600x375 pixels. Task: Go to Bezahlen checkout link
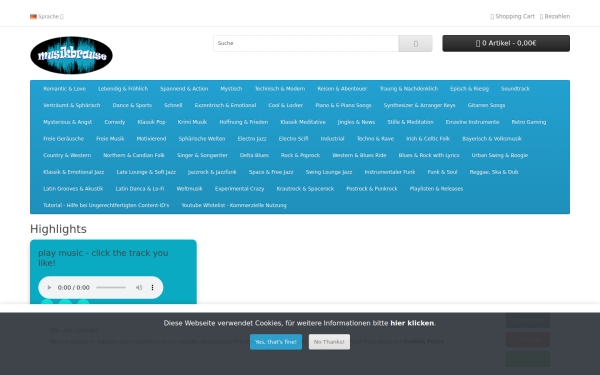555,16
